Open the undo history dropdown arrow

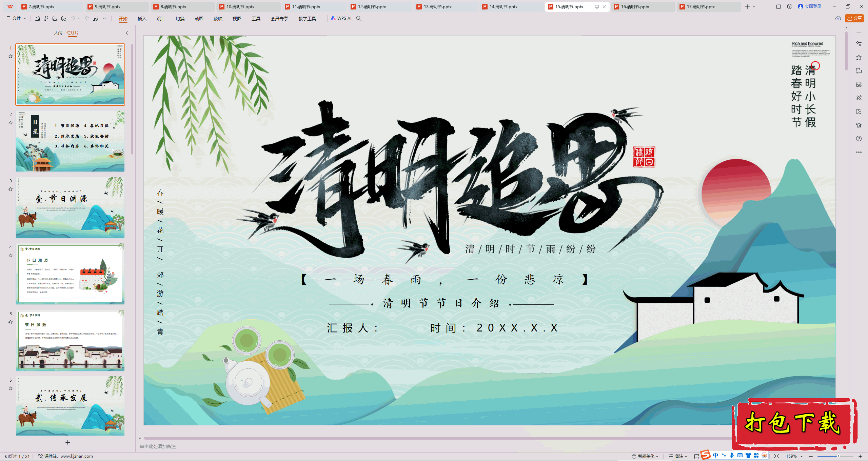(x=79, y=19)
